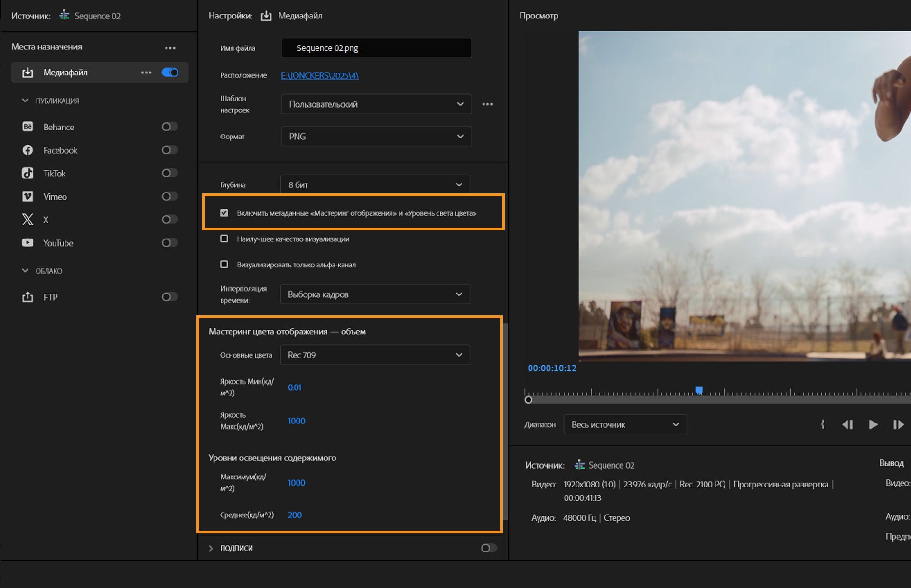Click the timecode 00:00:10:12

(552, 368)
